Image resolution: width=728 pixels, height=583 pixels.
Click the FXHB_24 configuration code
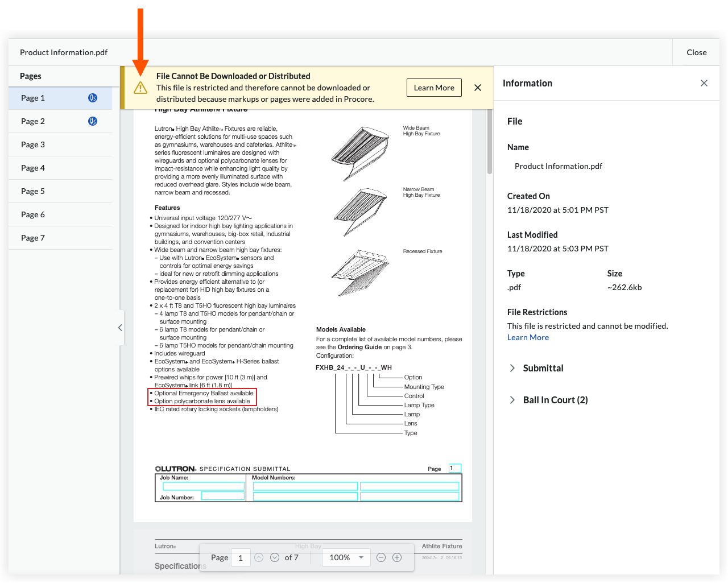pos(354,367)
